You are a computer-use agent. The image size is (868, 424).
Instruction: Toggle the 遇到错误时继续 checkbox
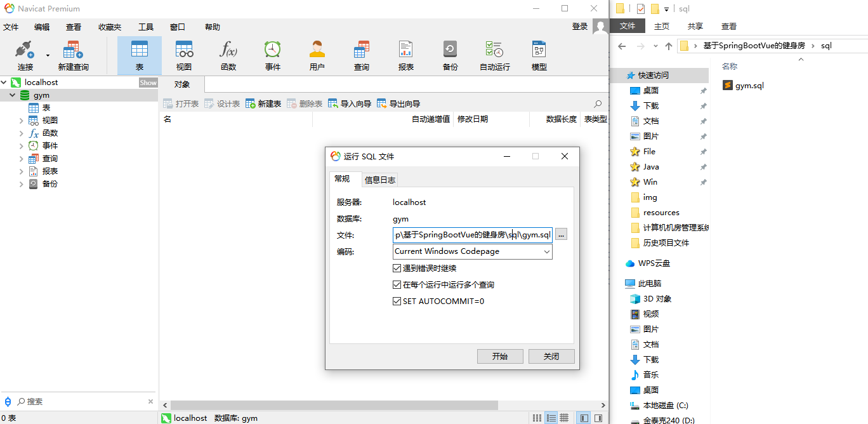(397, 268)
